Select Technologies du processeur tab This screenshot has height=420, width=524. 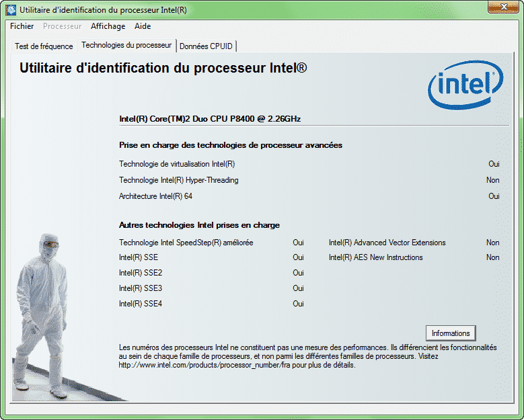pos(126,45)
